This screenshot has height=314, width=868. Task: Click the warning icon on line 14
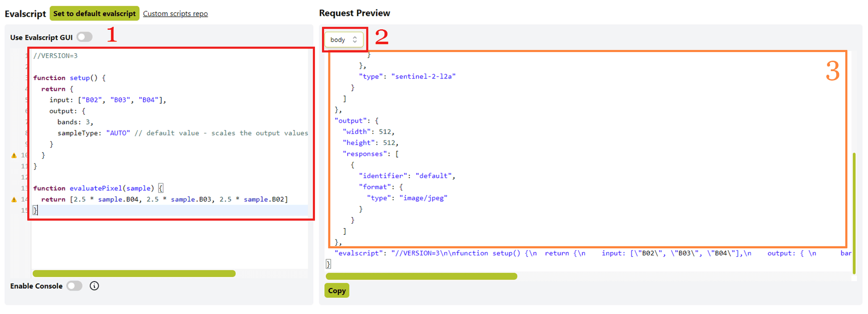click(x=14, y=200)
